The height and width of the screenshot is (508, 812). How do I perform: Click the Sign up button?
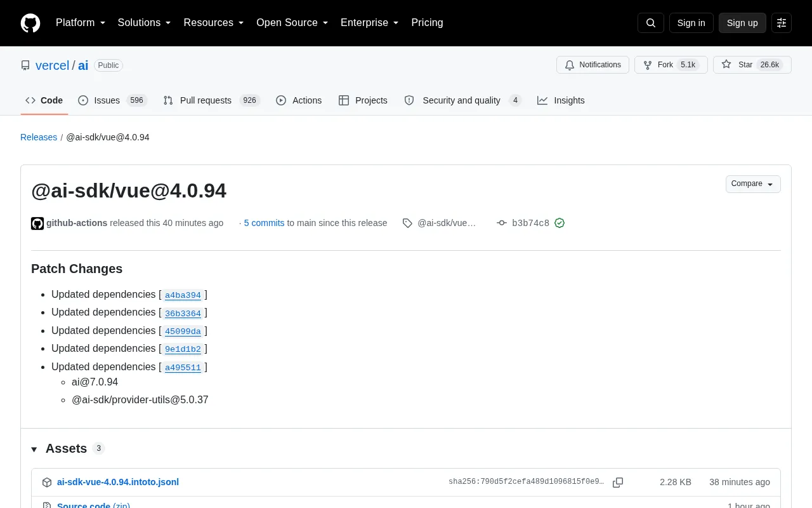tap(742, 23)
